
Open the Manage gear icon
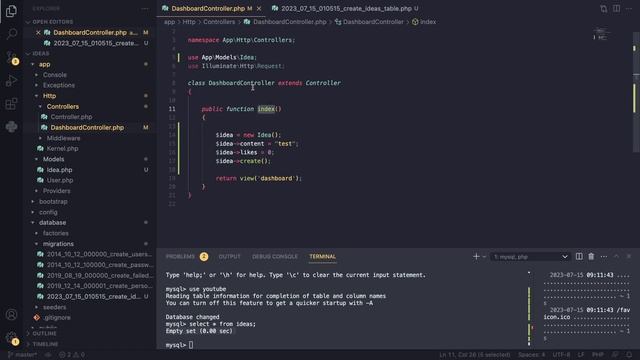[x=11, y=338]
